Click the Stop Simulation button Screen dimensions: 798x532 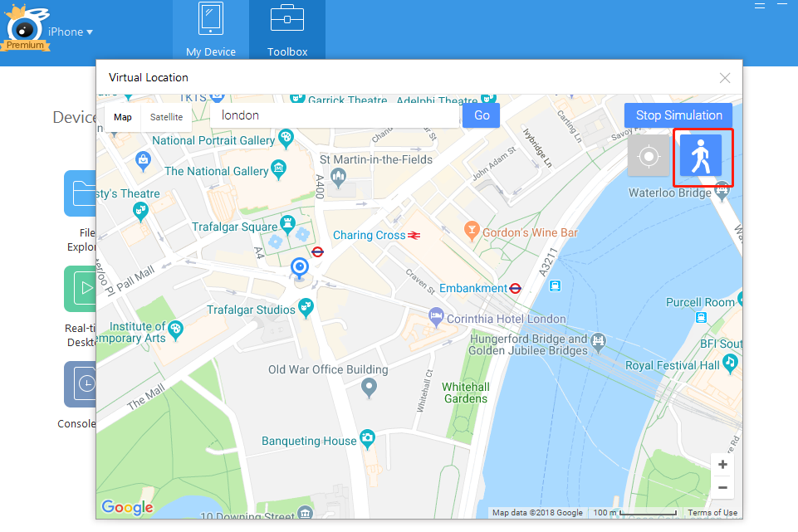[x=678, y=115]
